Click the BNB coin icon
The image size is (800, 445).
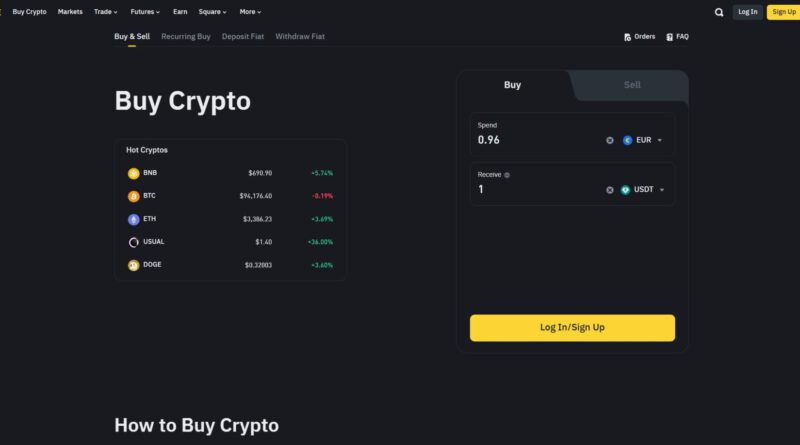click(x=133, y=173)
